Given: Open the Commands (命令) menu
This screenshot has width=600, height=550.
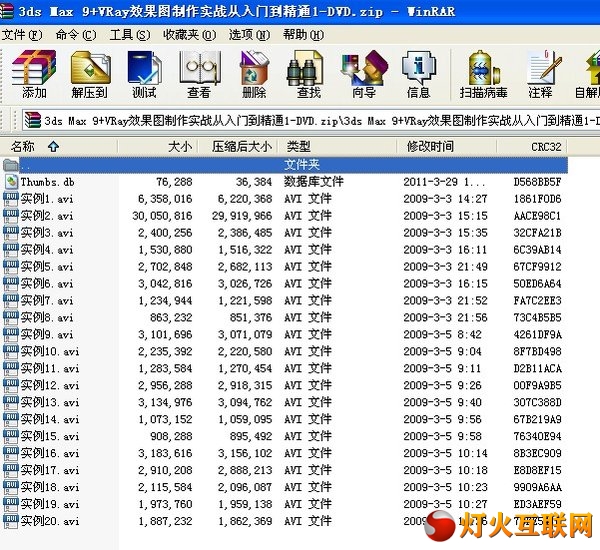Looking at the screenshot, I should [76, 35].
